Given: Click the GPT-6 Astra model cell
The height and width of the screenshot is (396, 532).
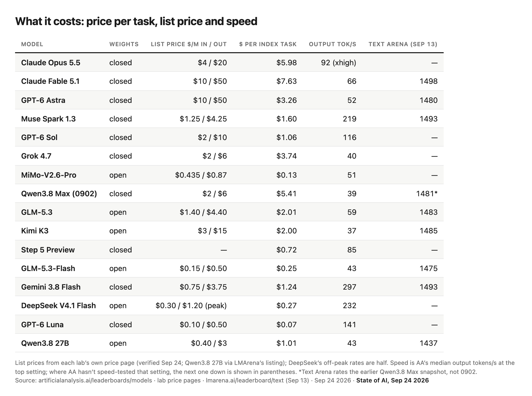Looking at the screenshot, I should 43,100.
